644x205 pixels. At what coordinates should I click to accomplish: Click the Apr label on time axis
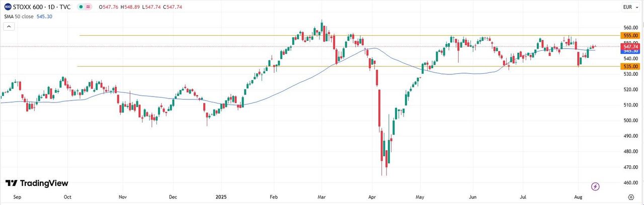(372, 198)
